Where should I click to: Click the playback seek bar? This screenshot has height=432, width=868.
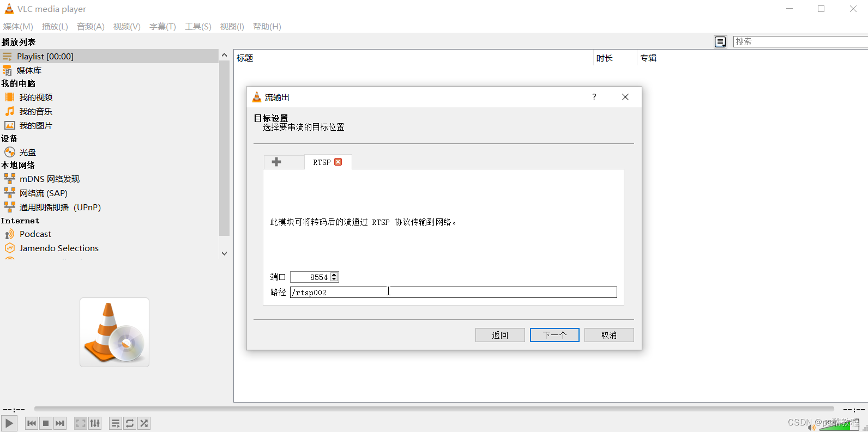click(434, 409)
